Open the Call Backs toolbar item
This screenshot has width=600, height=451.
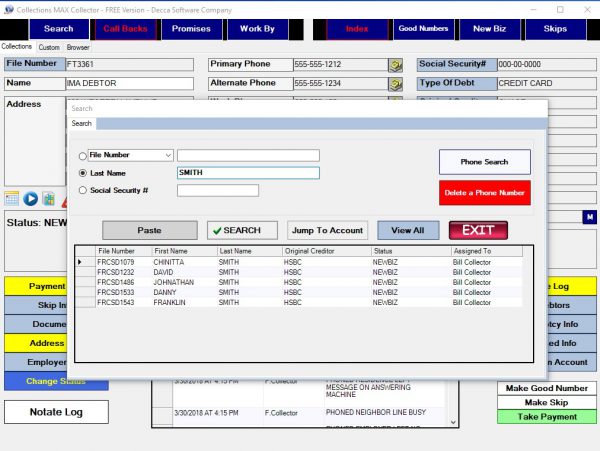pos(126,29)
